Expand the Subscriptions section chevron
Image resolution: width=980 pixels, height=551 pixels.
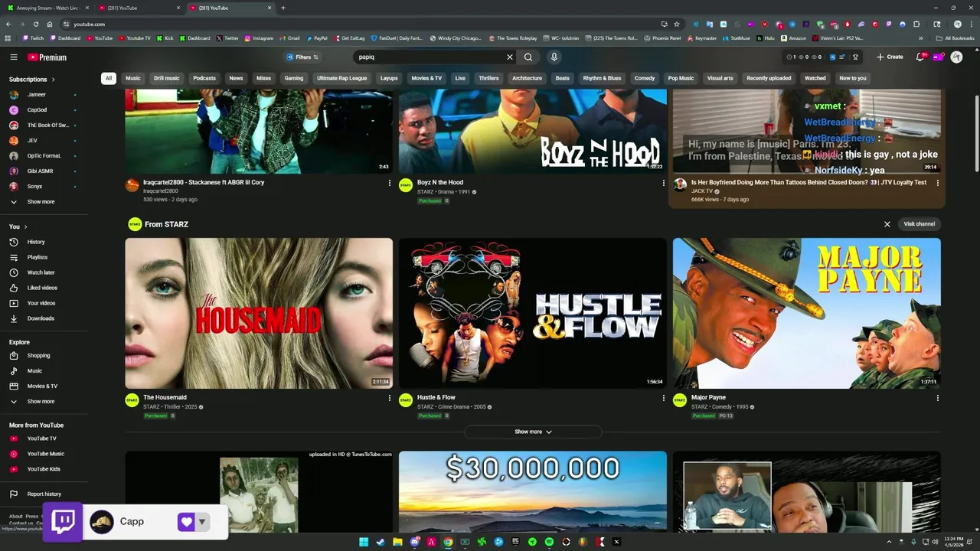pyautogui.click(x=54, y=80)
